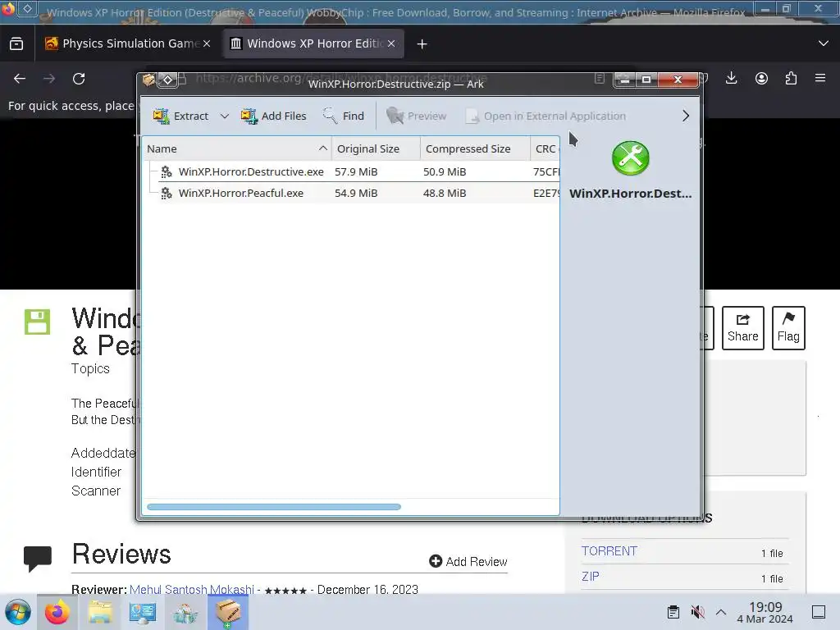
Task: Sort by Original Size column
Action: click(376, 149)
